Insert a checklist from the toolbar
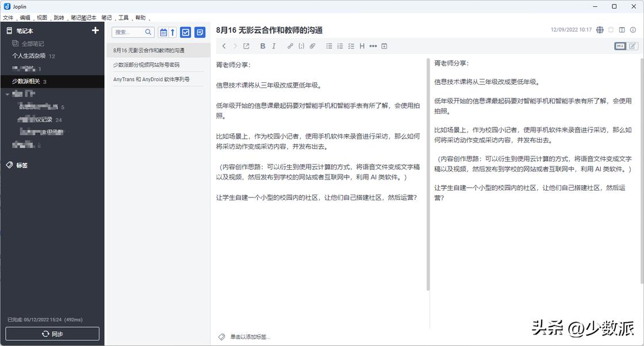This screenshot has width=644, height=346. click(x=351, y=46)
